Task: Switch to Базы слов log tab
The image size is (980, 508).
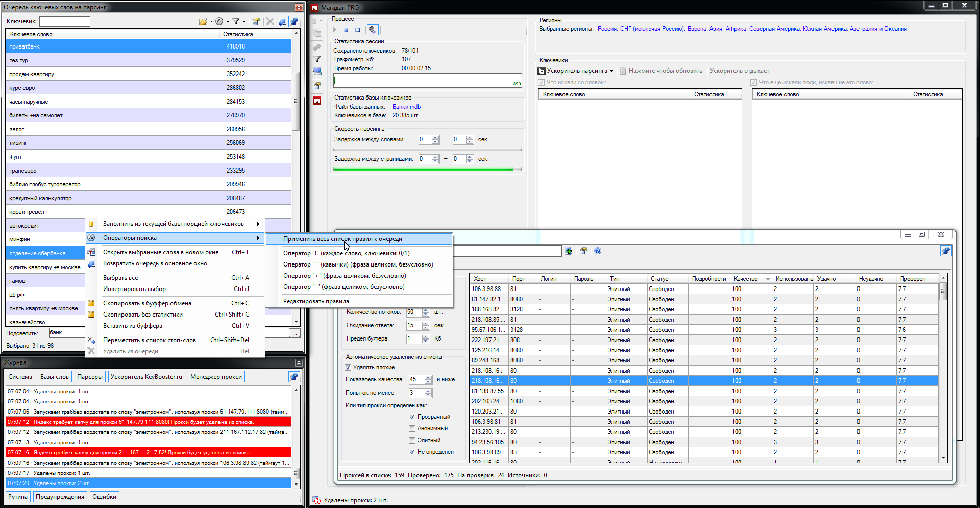Action: pyautogui.click(x=55, y=377)
